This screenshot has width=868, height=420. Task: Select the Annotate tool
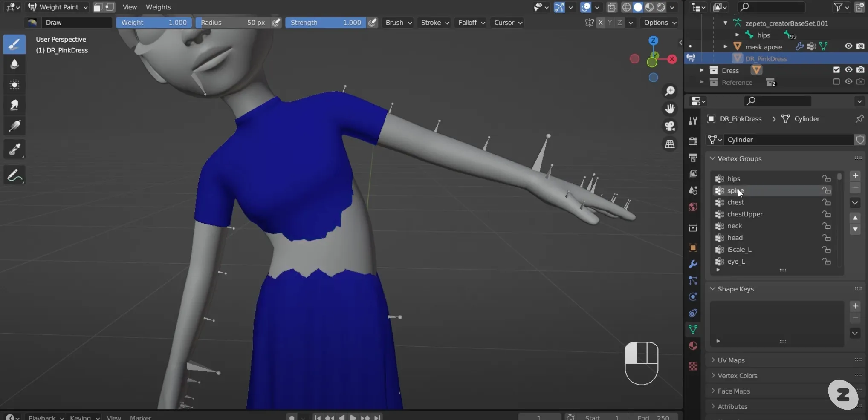pos(14,175)
